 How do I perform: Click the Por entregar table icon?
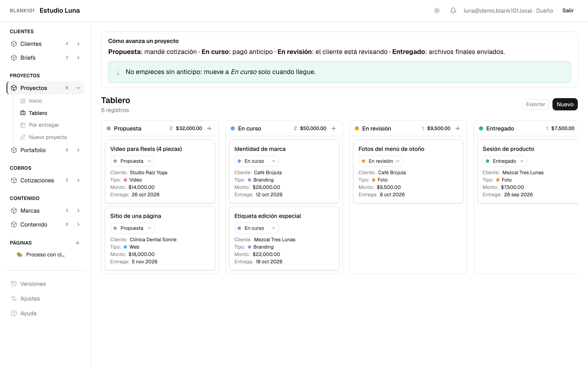click(23, 125)
